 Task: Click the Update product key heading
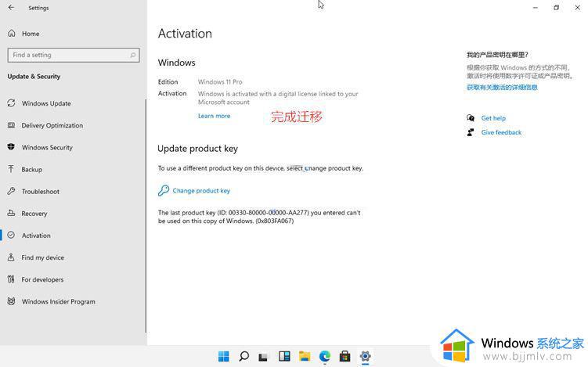[197, 149]
